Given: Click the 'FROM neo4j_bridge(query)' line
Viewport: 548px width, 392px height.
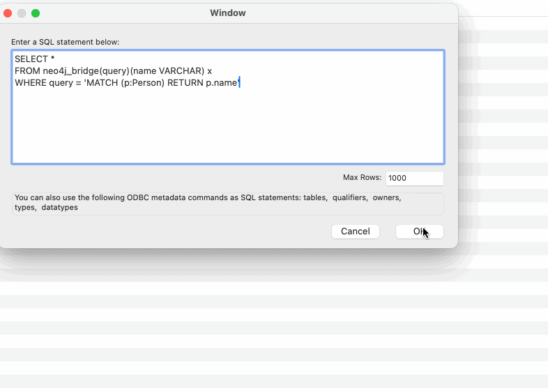Looking at the screenshot, I should 113,71.
